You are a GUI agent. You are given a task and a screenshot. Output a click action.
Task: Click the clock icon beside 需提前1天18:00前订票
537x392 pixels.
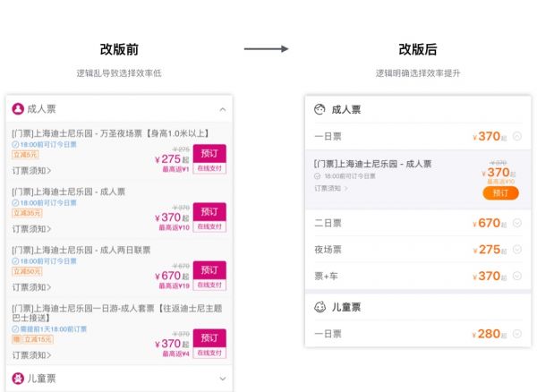(15, 329)
